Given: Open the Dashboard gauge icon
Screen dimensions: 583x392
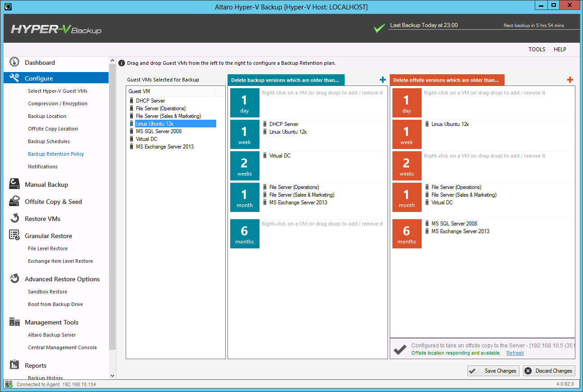Looking at the screenshot, I should click(x=14, y=62).
